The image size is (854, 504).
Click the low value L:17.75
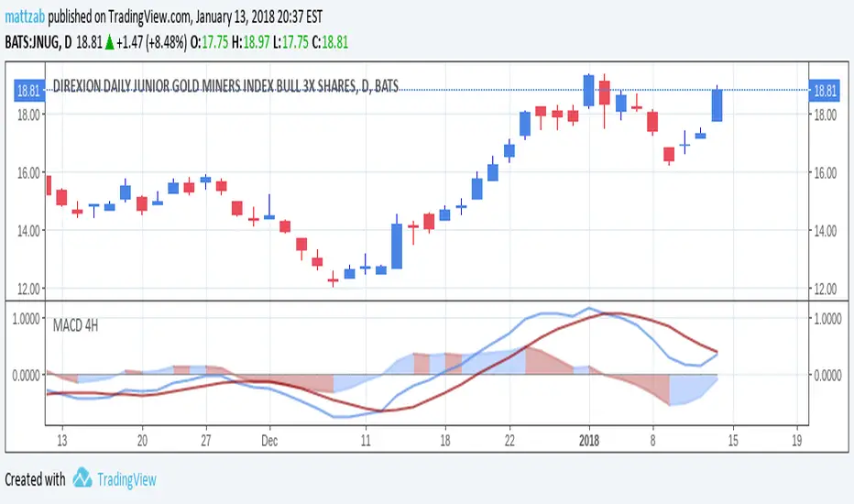coord(290,42)
